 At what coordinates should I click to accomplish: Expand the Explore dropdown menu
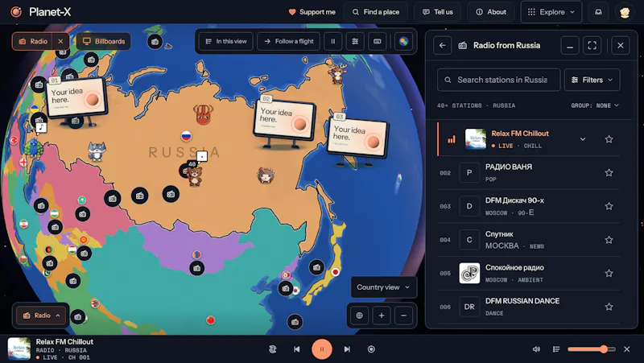(x=551, y=12)
